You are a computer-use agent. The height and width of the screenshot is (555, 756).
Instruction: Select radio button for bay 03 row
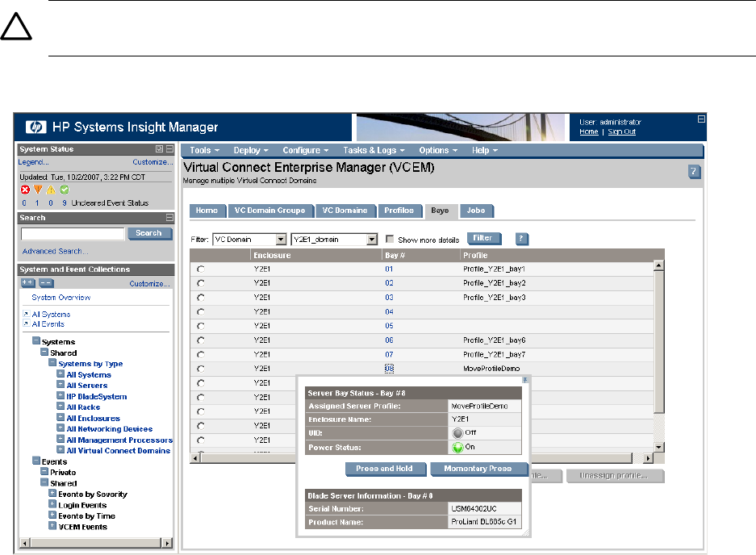(200, 298)
